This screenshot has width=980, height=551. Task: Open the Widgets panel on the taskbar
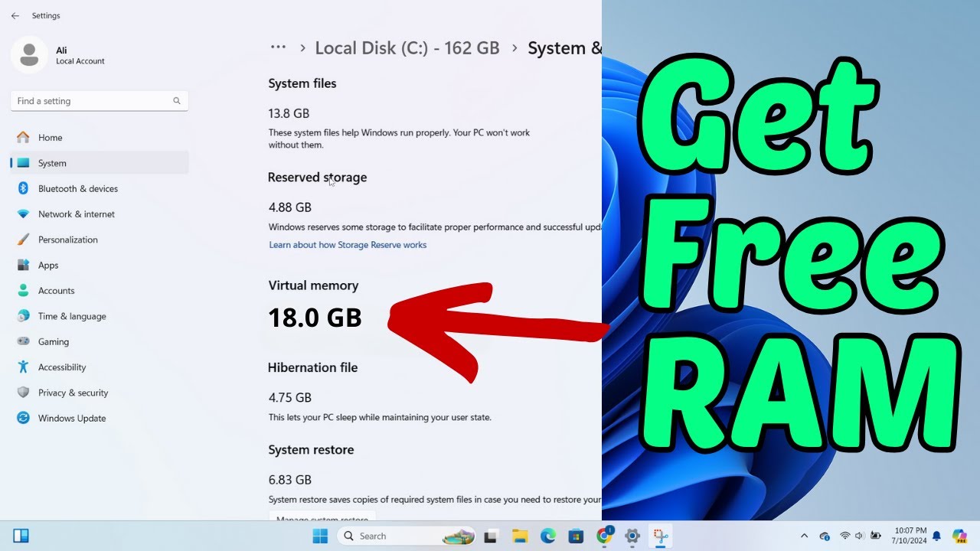click(21, 536)
